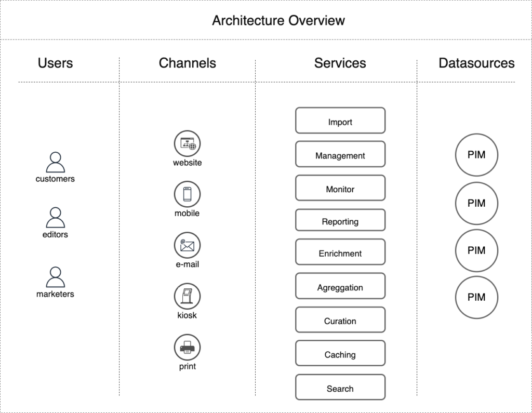This screenshot has height=413, width=532.
Task: Click the Architecture Overview title
Action: pyautogui.click(x=278, y=21)
